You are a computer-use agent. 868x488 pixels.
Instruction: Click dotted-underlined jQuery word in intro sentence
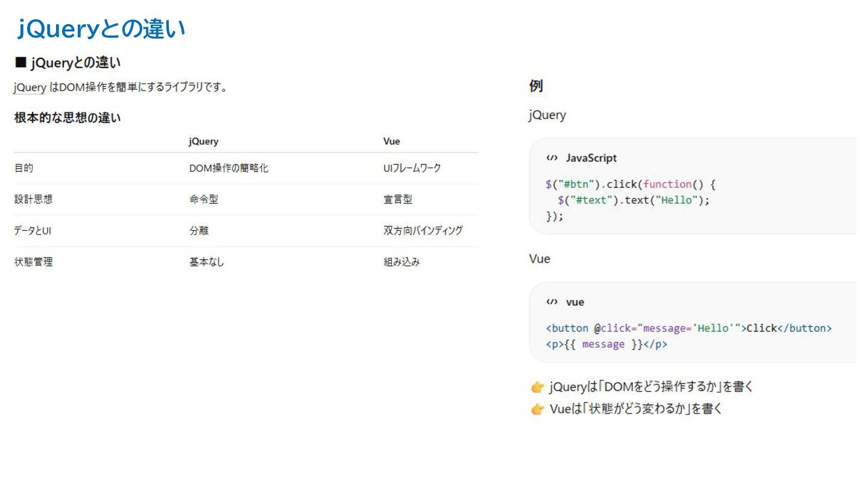click(x=30, y=88)
